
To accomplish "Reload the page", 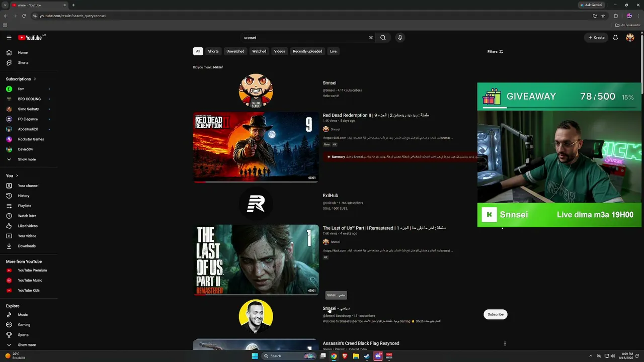I will (24, 16).
